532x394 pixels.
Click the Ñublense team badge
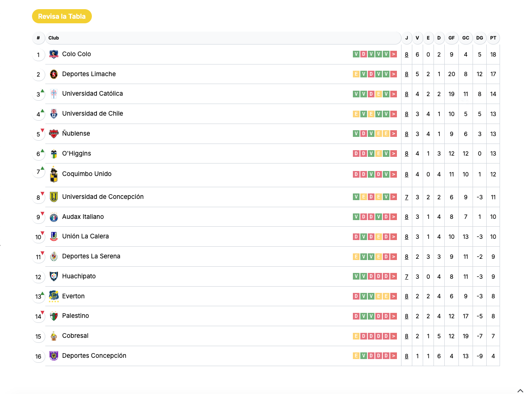point(54,134)
